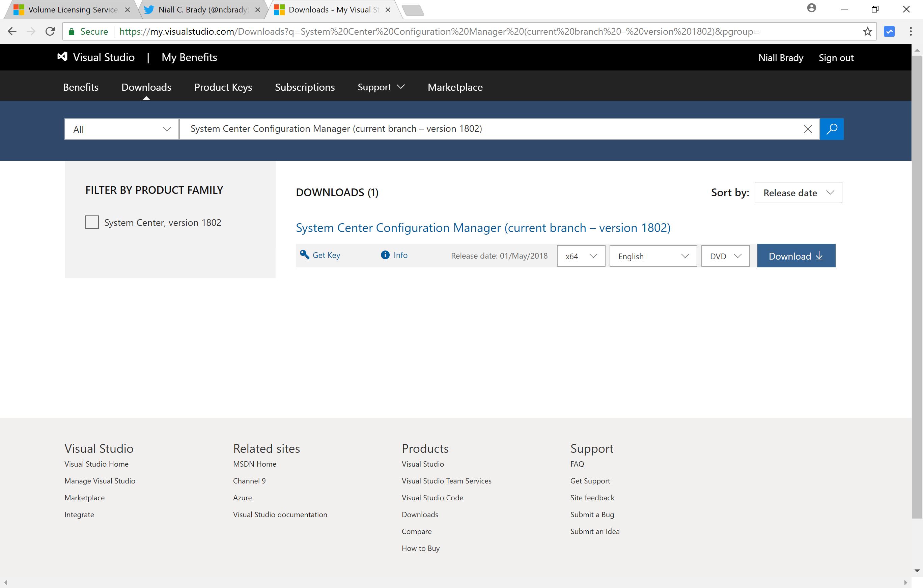The height and width of the screenshot is (588, 923).
Task: Close the Downloads - My Visual Studio tab
Action: click(388, 10)
